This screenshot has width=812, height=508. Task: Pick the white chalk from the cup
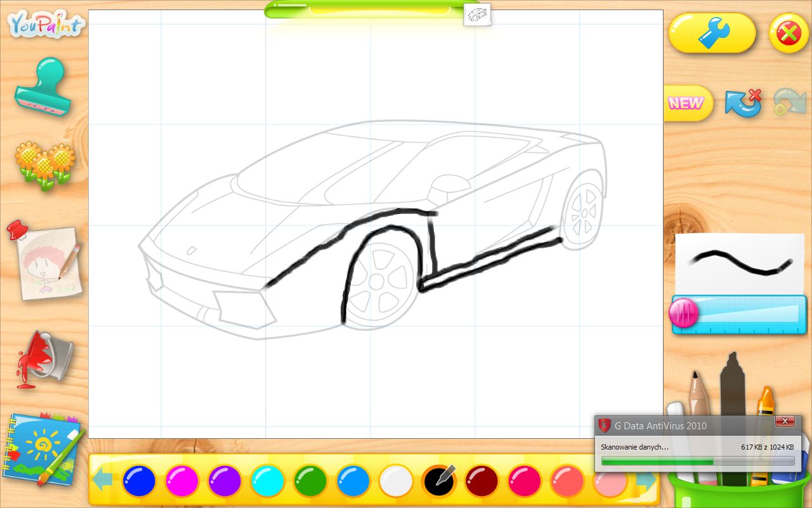point(675,409)
